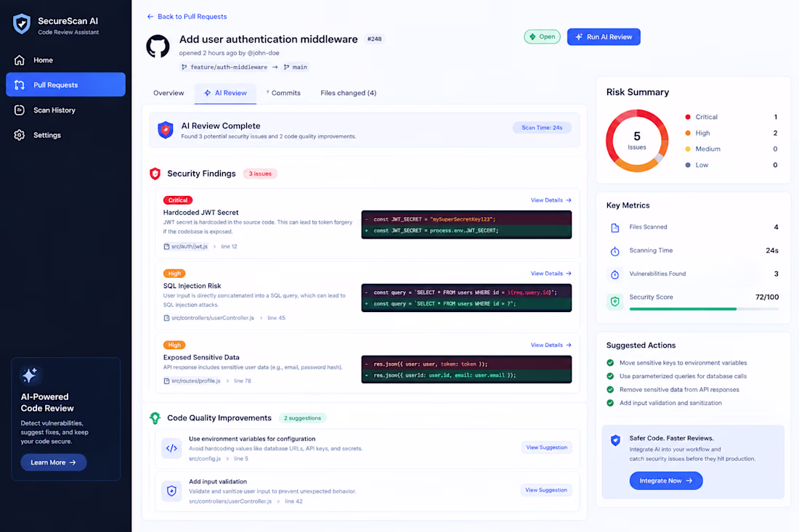This screenshot has height=532, width=799.
Task: View Details of Hardcoded JWT Secret
Action: pos(551,200)
